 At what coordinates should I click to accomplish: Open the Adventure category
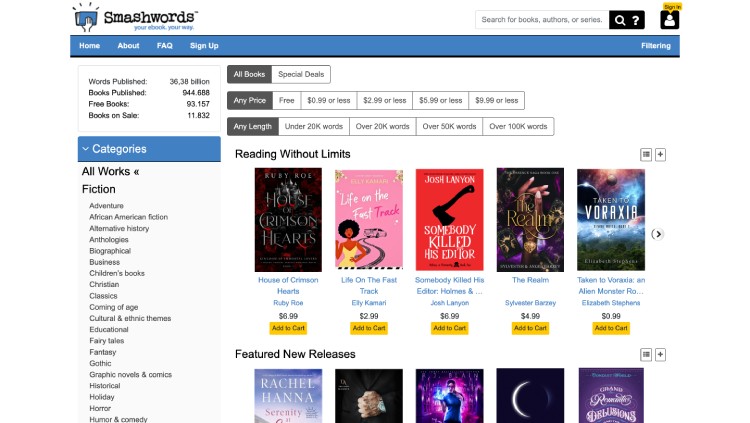click(x=106, y=206)
